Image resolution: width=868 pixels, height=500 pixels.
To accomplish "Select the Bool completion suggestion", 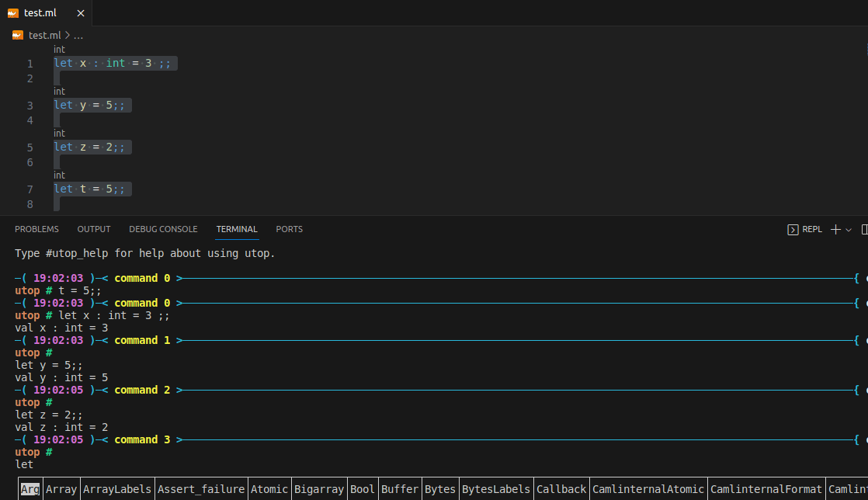I will click(x=363, y=488).
